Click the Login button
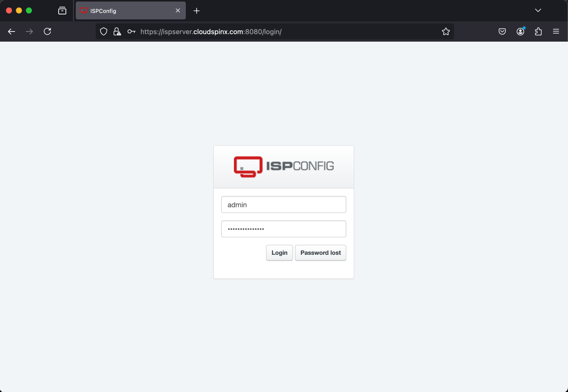 click(x=279, y=253)
